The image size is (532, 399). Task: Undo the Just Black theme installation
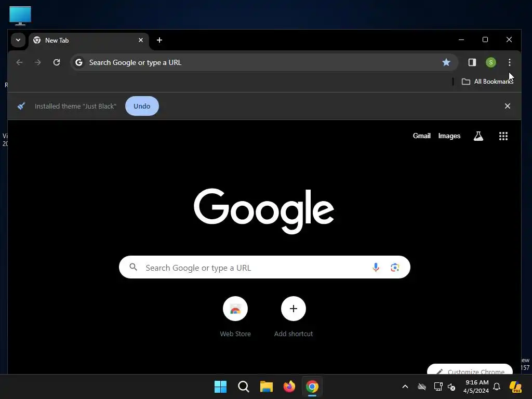[142, 106]
